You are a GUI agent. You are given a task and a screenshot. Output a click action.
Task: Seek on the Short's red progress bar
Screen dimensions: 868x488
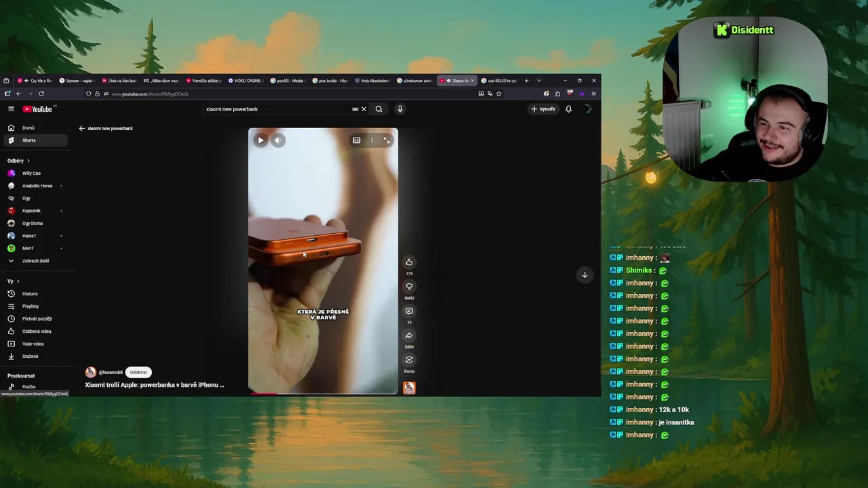tap(323, 393)
